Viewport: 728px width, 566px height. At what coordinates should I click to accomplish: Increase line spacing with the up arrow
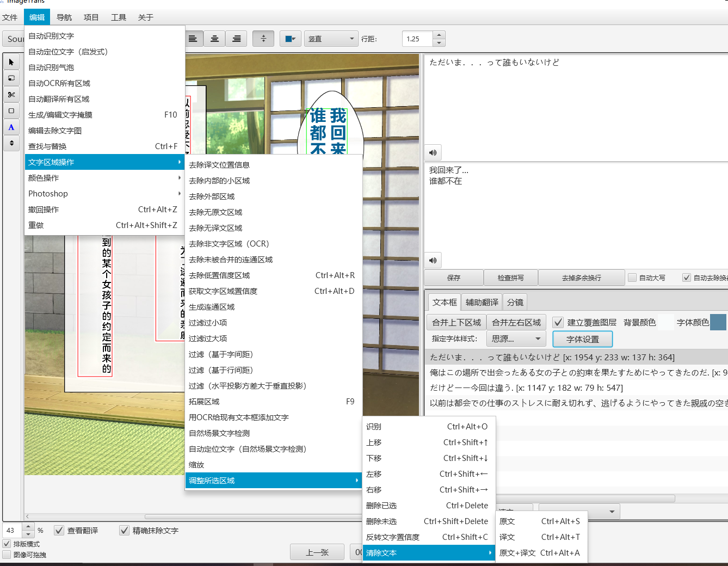tap(439, 35)
